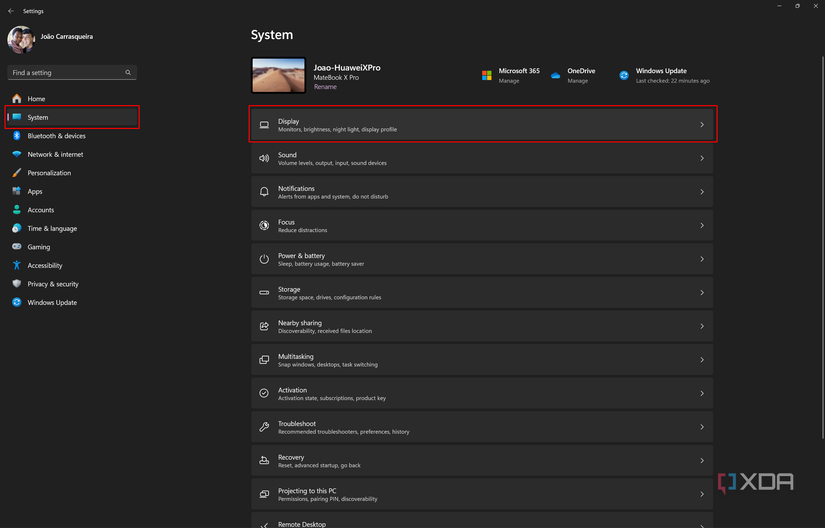The height and width of the screenshot is (528, 825).
Task: Click the OneDrive cloud icon
Action: click(555, 76)
